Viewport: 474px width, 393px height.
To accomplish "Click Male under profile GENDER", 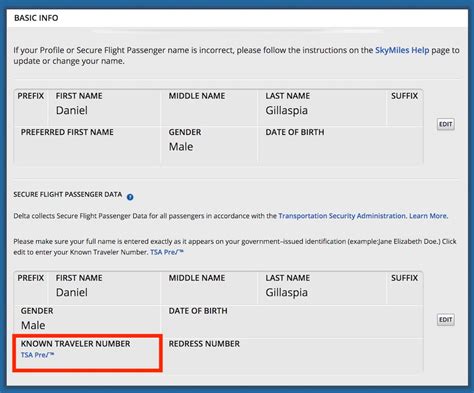I will pos(181,147).
